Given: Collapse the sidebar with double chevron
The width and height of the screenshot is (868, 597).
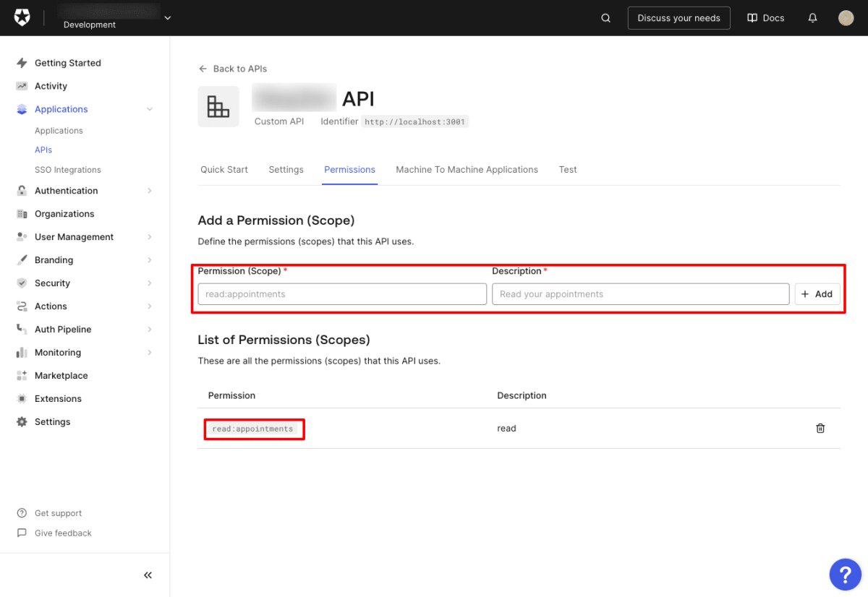Looking at the screenshot, I should coord(148,575).
